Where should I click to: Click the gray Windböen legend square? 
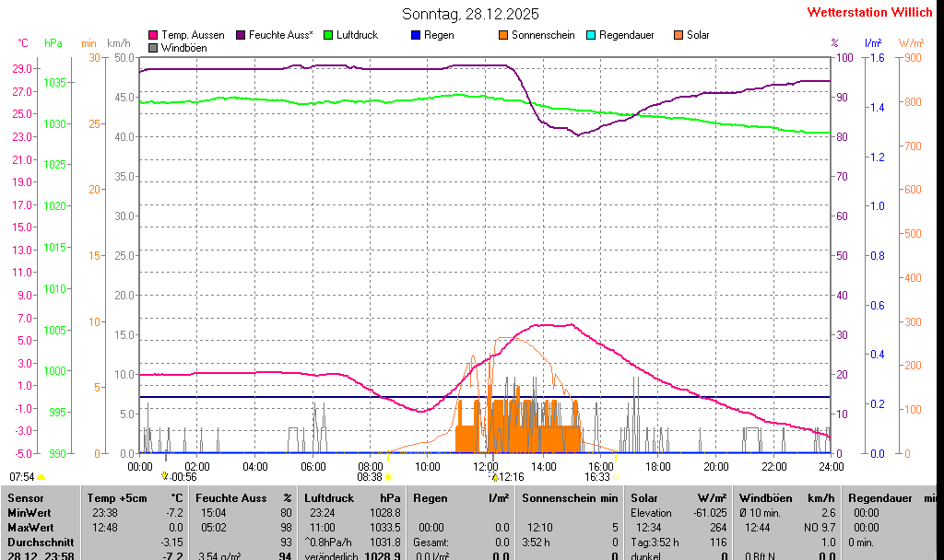pyautogui.click(x=153, y=47)
